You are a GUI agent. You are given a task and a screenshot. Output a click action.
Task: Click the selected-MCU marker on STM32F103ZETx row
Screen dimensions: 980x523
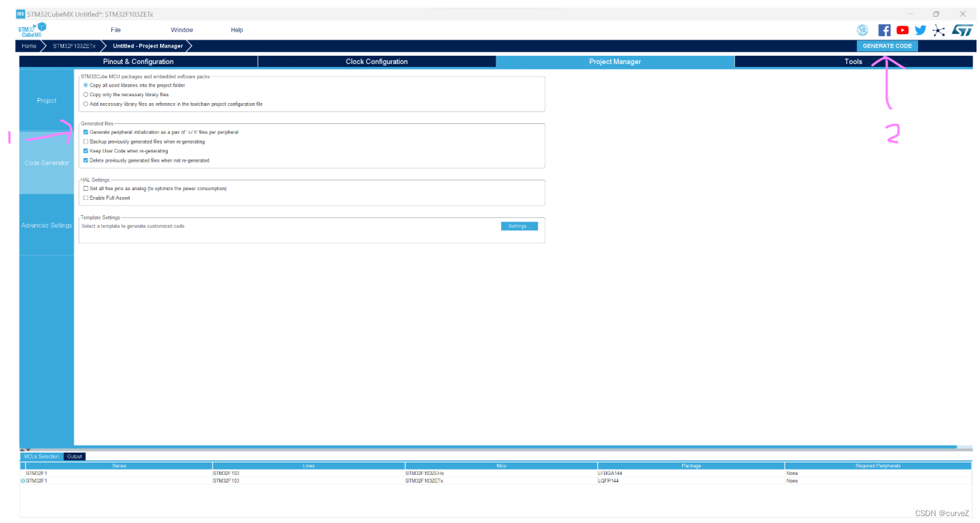tap(23, 481)
